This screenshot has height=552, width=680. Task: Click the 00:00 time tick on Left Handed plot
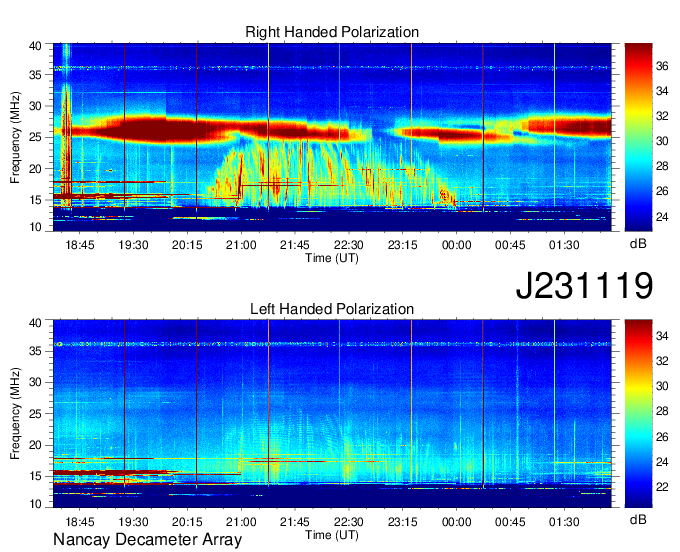click(457, 522)
